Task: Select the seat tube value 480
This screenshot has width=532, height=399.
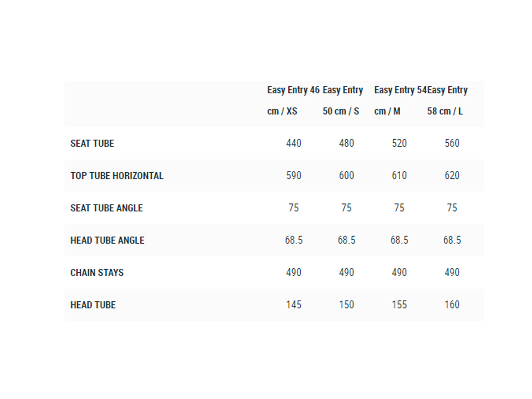Action: click(346, 143)
